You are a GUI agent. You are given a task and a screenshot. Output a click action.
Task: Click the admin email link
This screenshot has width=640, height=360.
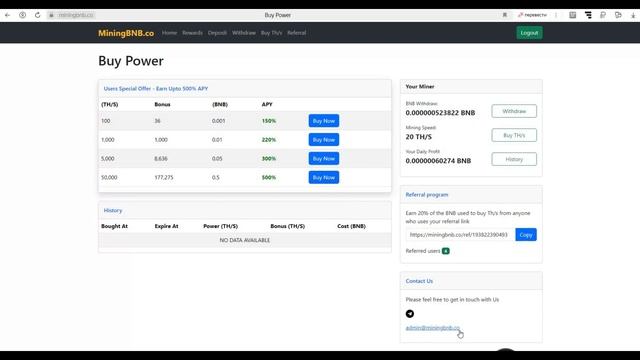tap(433, 328)
